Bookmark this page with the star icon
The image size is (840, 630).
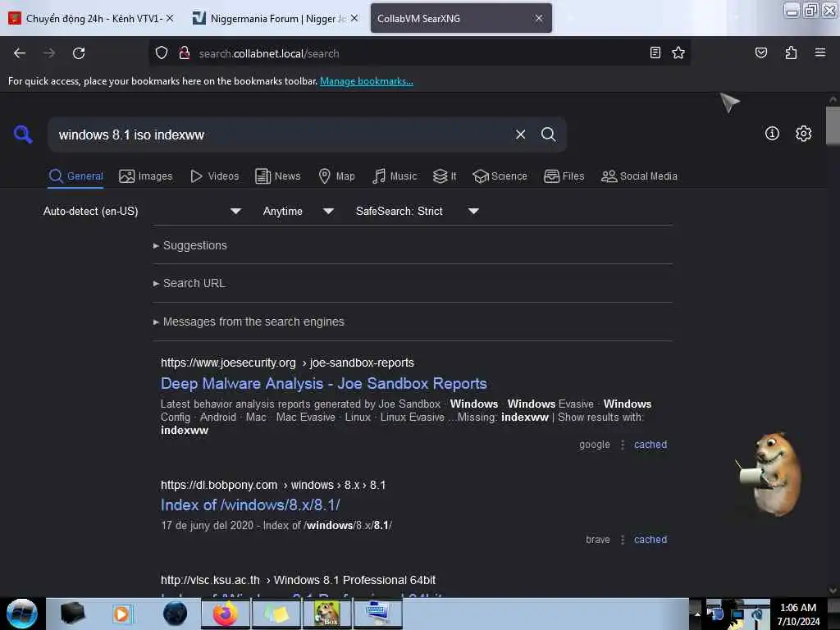pos(678,52)
